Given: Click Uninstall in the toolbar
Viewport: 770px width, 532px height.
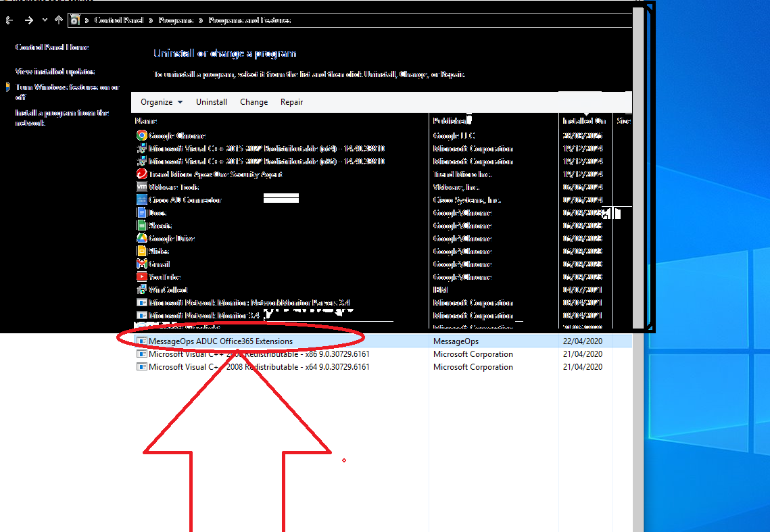Looking at the screenshot, I should [212, 102].
